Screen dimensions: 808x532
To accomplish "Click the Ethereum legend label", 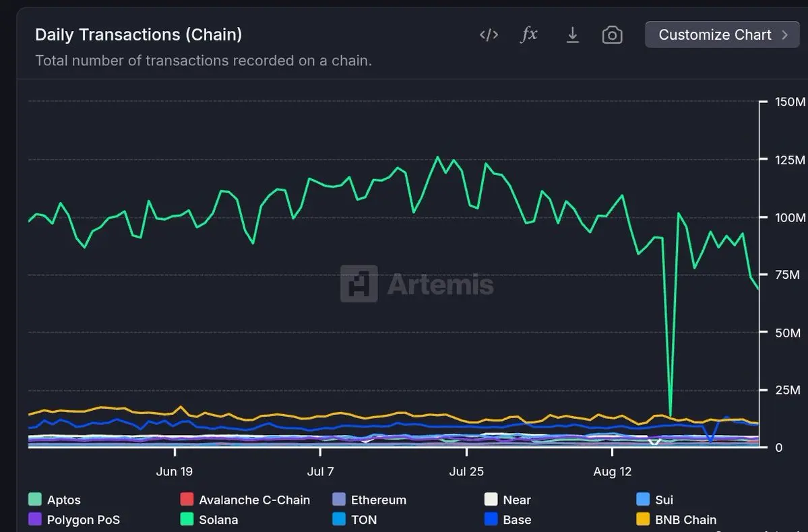I will [x=379, y=500].
